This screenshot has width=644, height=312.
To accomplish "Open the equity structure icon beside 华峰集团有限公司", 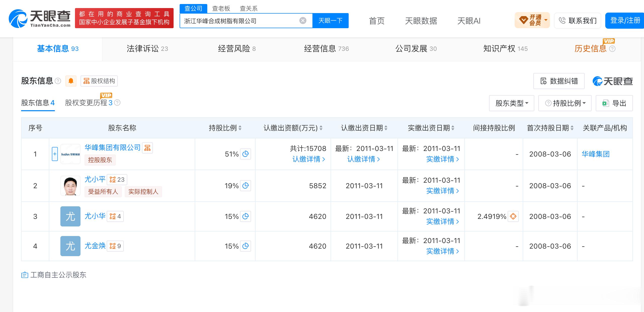I will point(147,148).
